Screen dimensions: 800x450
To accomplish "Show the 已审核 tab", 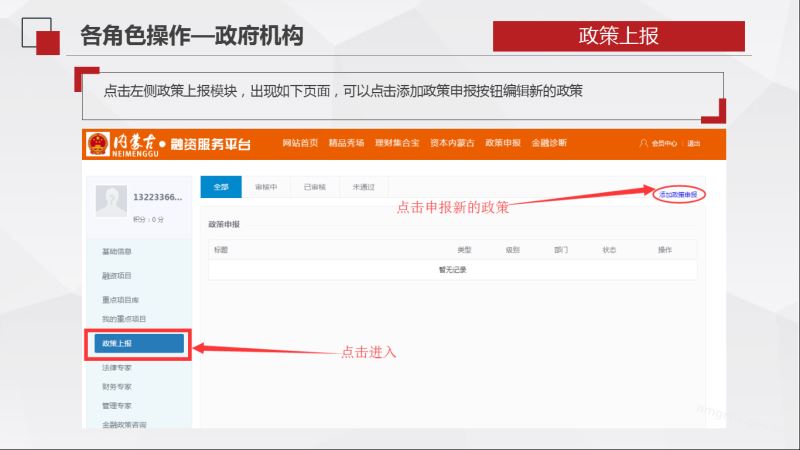I will (x=314, y=187).
